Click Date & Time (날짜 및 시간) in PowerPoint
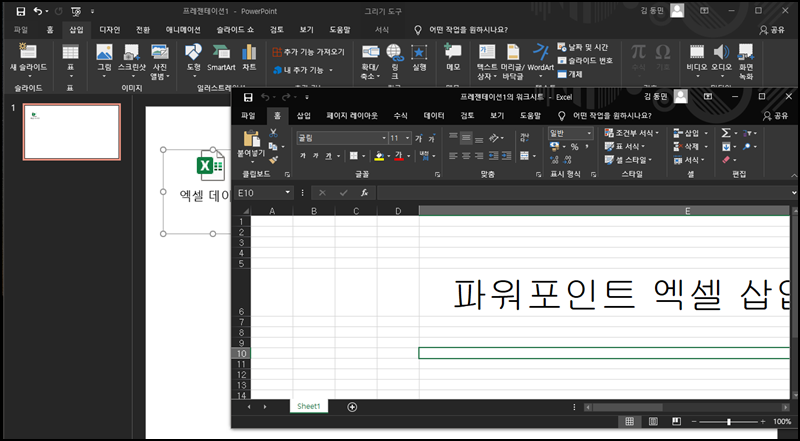 [583, 47]
